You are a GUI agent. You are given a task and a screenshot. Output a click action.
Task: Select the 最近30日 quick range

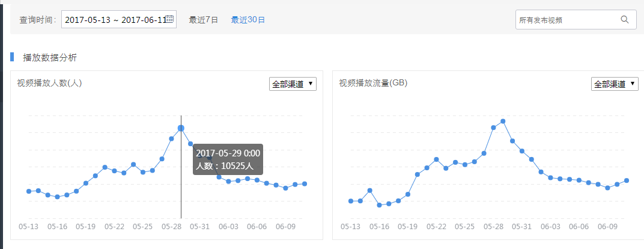[248, 20]
